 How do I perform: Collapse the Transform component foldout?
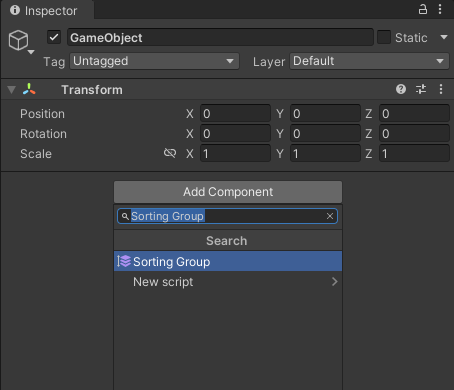pyautogui.click(x=12, y=89)
